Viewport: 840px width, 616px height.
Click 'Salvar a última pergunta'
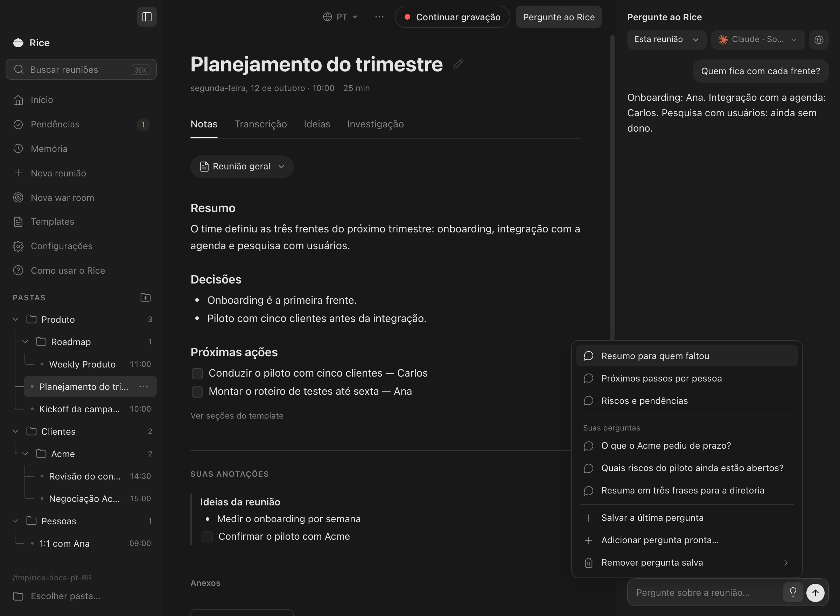point(687,518)
